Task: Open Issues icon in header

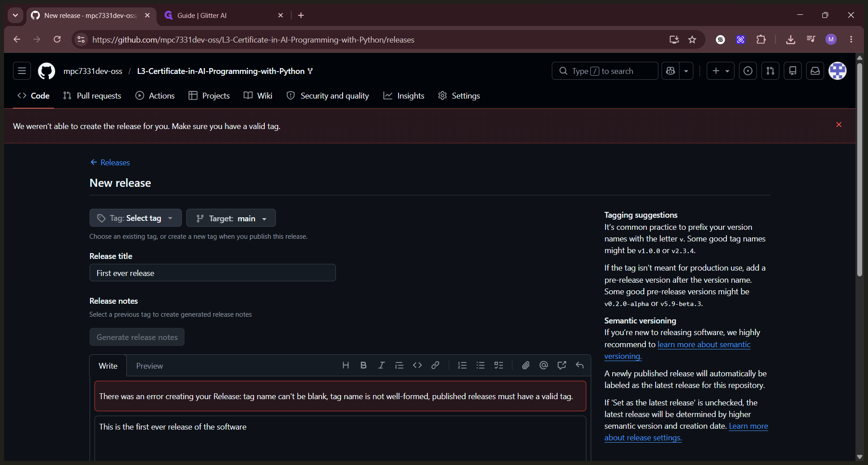Action: (748, 71)
